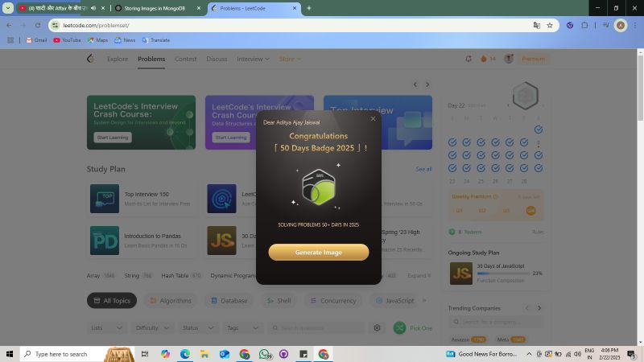The width and height of the screenshot is (644, 362).
Task: Open File Explorer from taskbar
Action: (x=204, y=354)
